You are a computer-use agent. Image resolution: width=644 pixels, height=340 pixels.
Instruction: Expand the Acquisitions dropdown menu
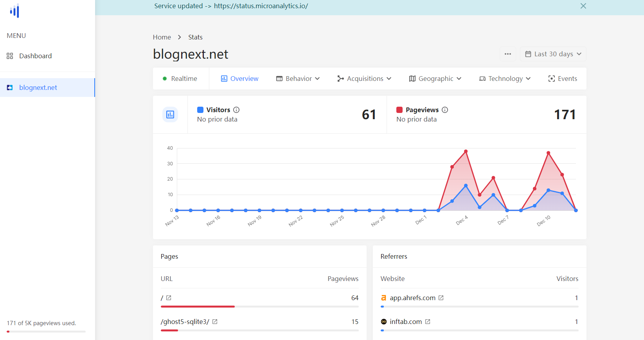(x=364, y=79)
